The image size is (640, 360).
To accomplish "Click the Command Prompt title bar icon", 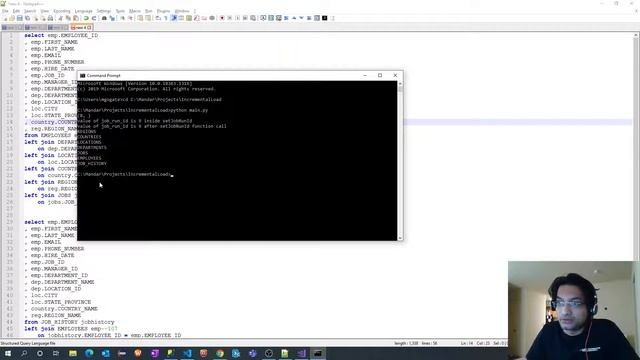I will (x=82, y=76).
